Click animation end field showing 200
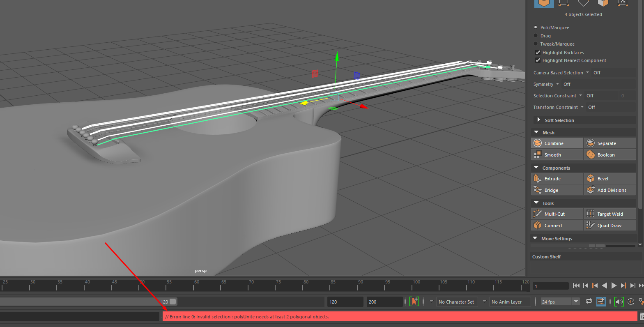 coord(384,302)
